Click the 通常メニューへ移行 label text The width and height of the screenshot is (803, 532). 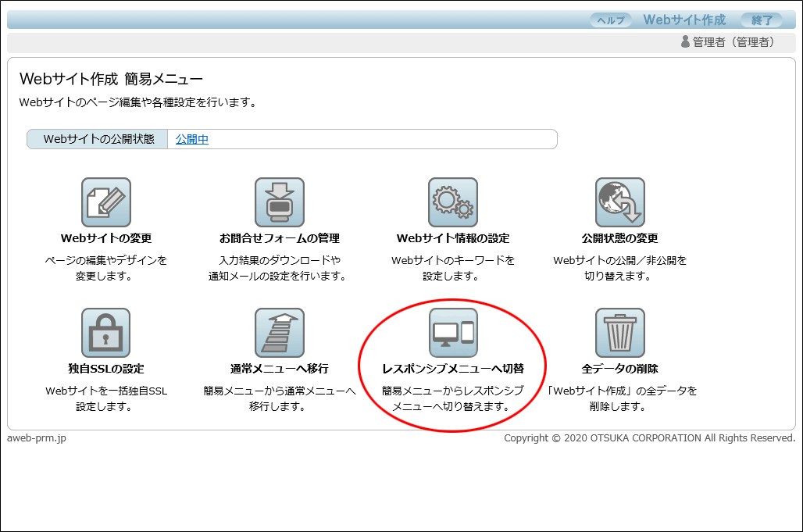pyautogui.click(x=280, y=369)
